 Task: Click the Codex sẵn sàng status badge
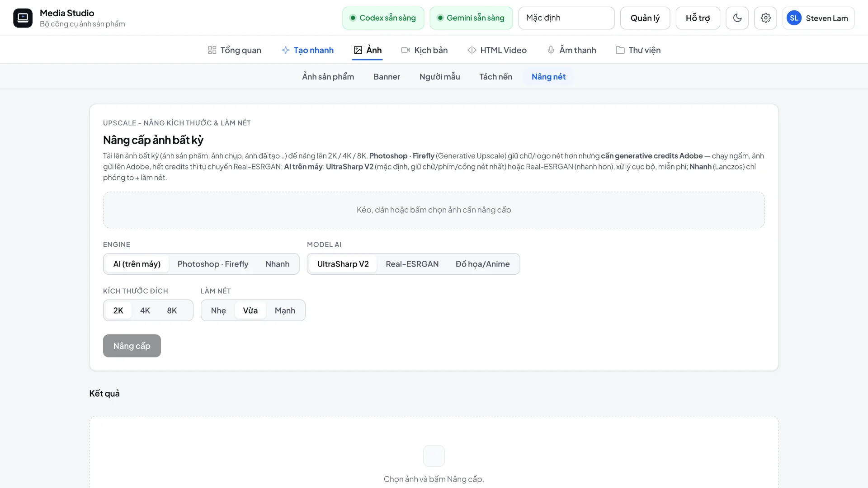(x=383, y=18)
